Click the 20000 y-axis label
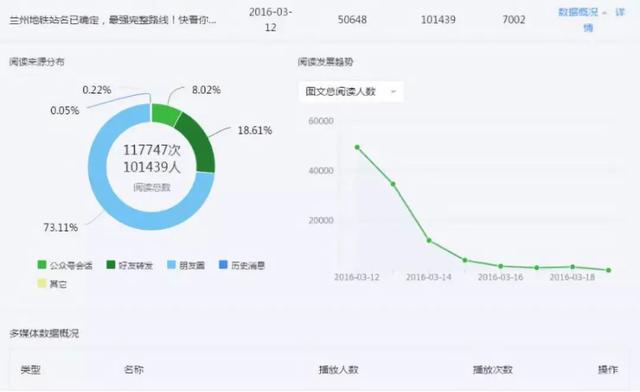Viewport: 640px width, 392px height. (x=321, y=220)
